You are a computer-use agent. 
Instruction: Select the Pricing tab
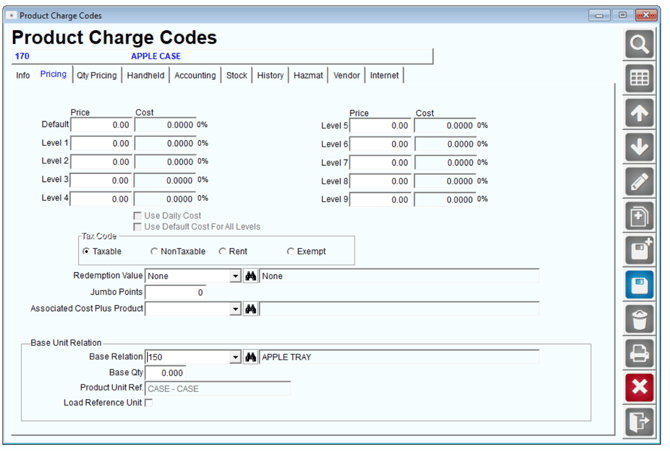(53, 74)
